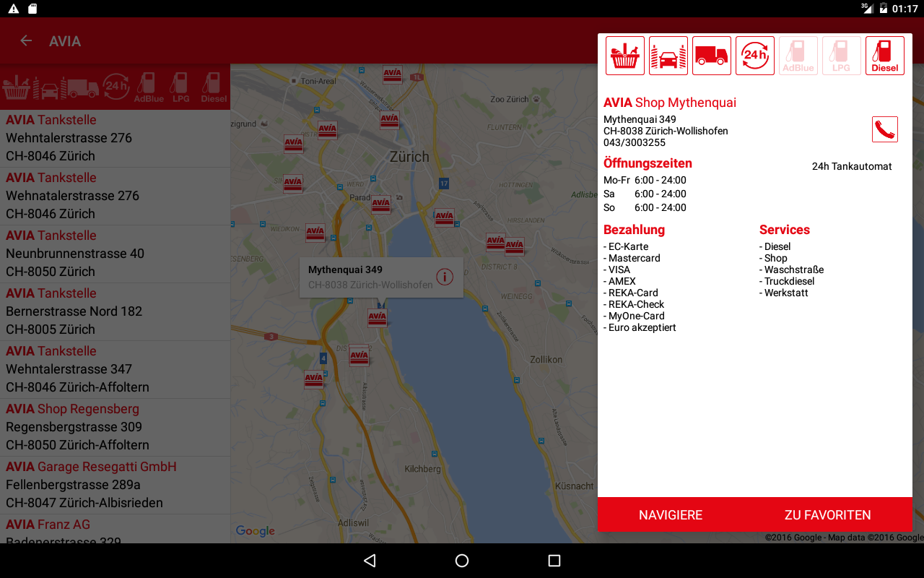
Task: Tap the Services heading
Action: click(785, 230)
